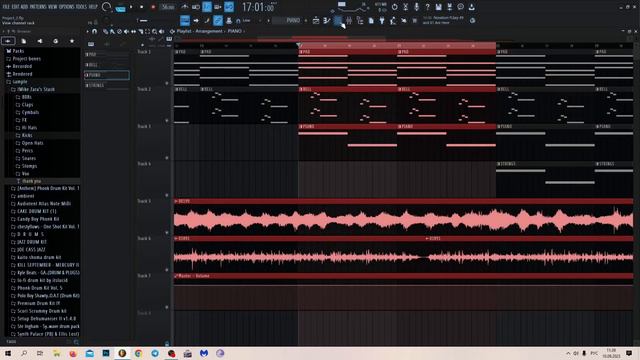Viewport: 640px width, 360px height.
Task: Open the new document icon in toolbar
Action: pyautogui.click(x=371, y=20)
